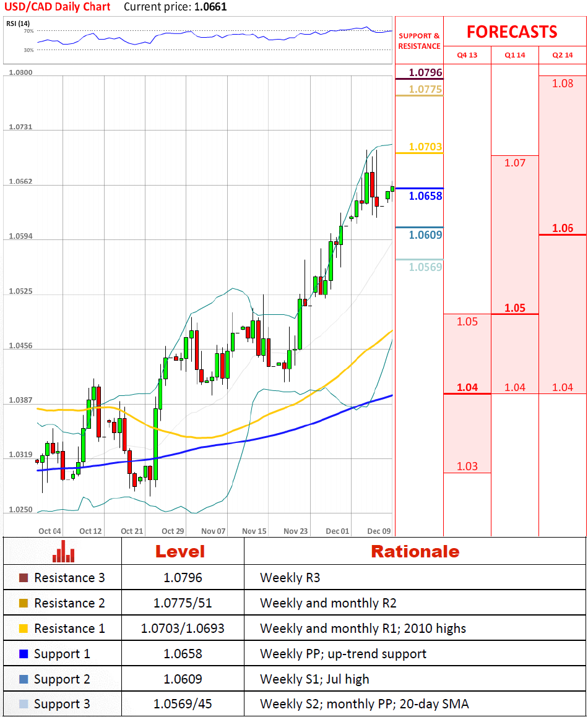Click the Dec 09 date axis label
The image size is (588, 717).
click(x=379, y=531)
